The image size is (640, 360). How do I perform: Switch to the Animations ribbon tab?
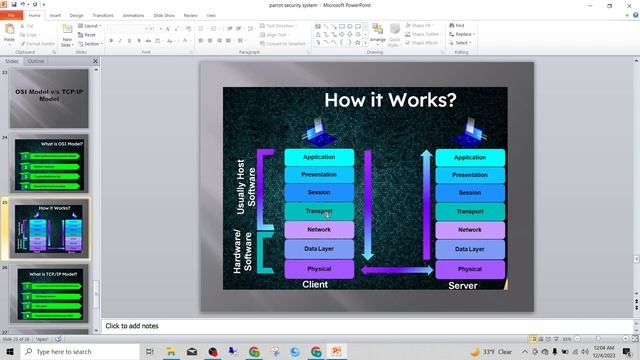133,16
